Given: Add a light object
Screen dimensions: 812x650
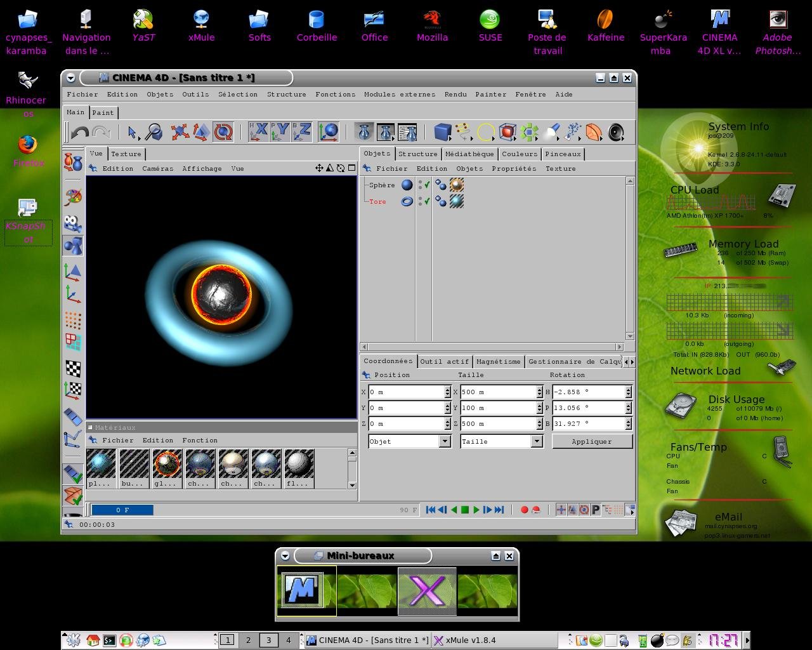Looking at the screenshot, I should coord(551,132).
